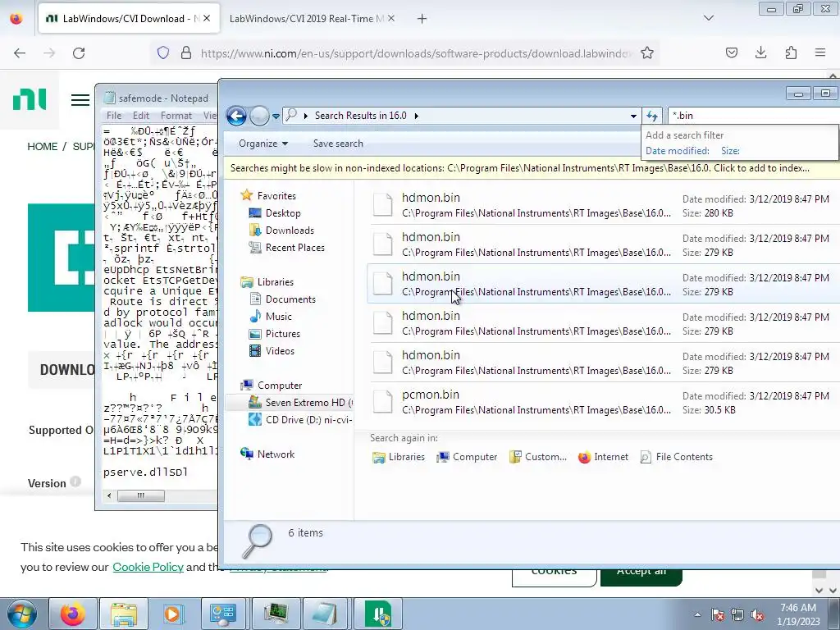This screenshot has width=840, height=630.
Task: Go back in Explorer search window
Action: (236, 115)
